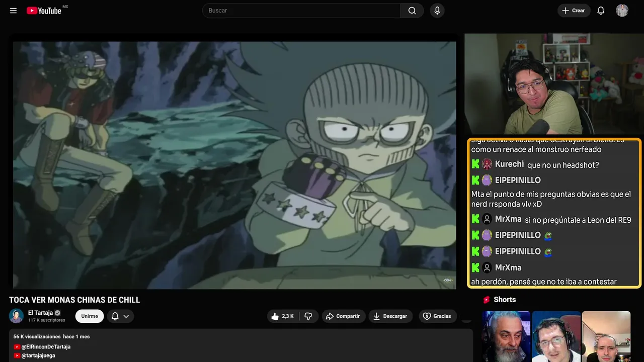Click the magnifying glass search button
This screenshot has height=362, width=644.
pyautogui.click(x=412, y=11)
